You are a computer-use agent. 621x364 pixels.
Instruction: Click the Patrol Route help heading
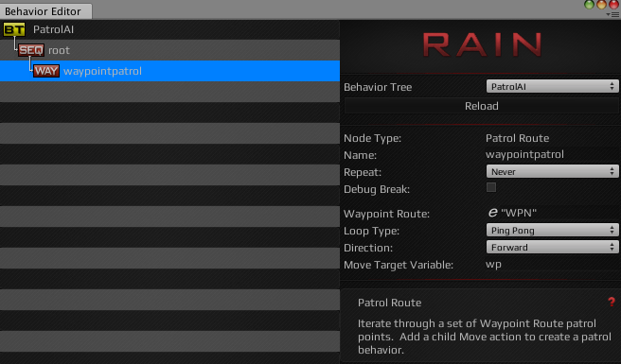coord(389,303)
